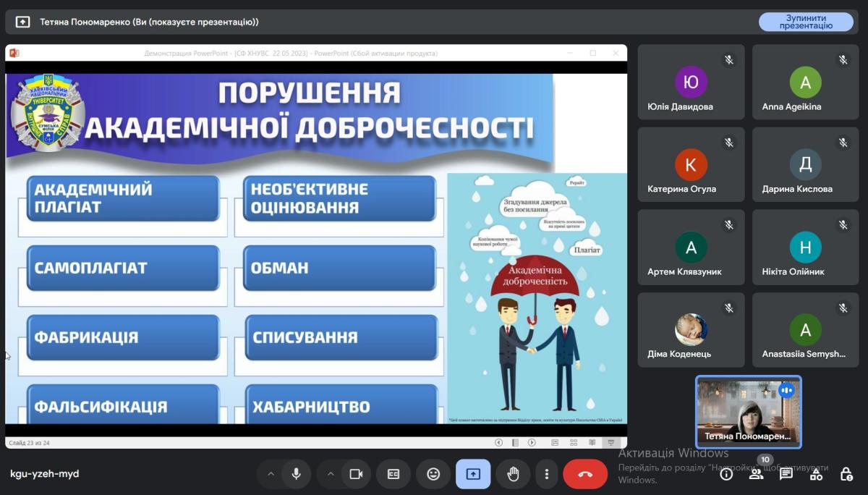The image size is (868, 495).
Task: Toggle the camera button
Action: point(356,474)
